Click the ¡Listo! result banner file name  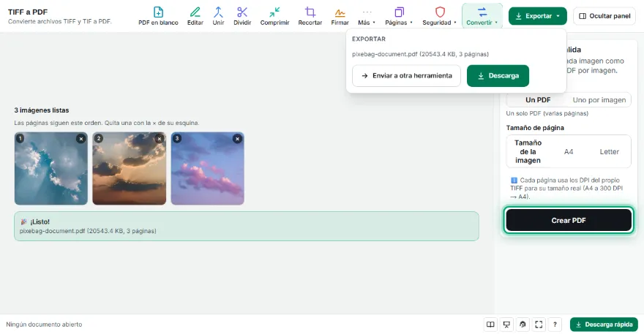[x=88, y=231]
